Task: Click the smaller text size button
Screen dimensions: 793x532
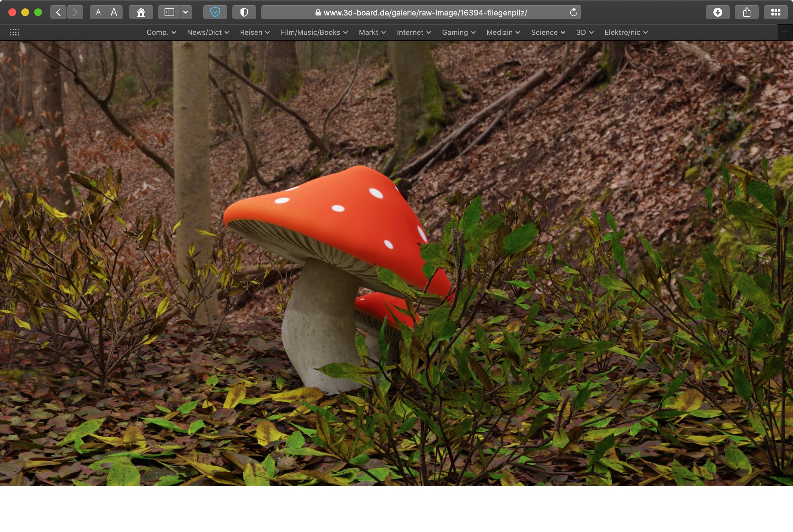Action: pos(98,13)
